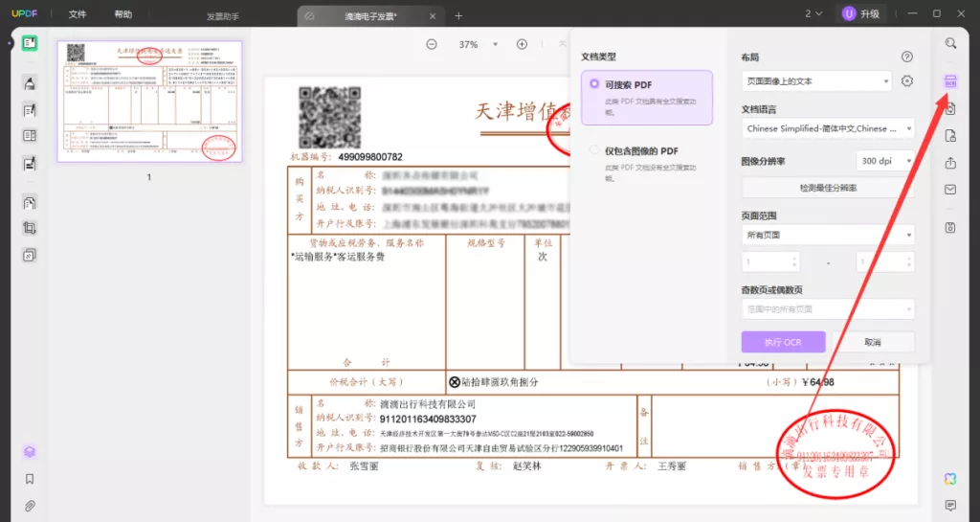Click the Save as other icon
The height and width of the screenshot is (522, 980).
[950, 228]
